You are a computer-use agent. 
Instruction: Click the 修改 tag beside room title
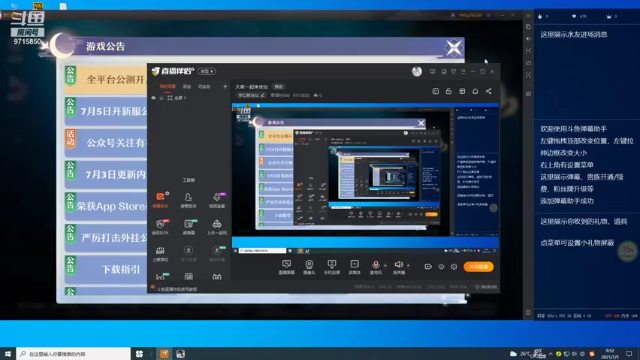coord(278,87)
